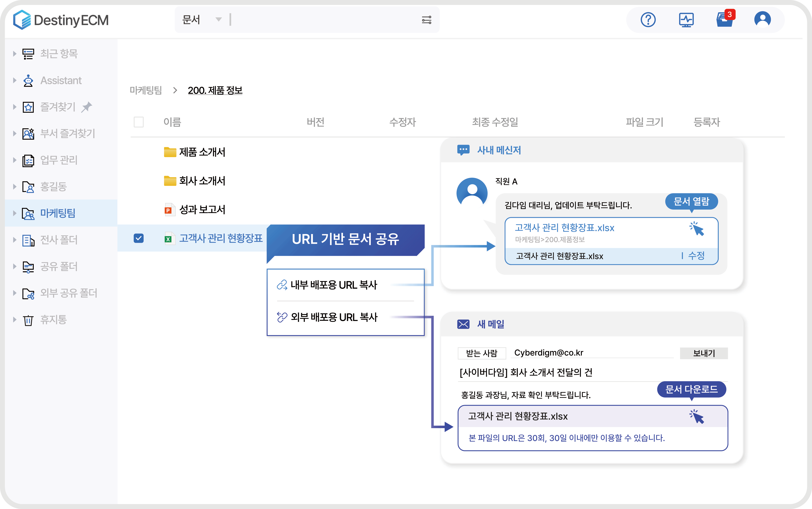The width and height of the screenshot is (812, 509).
Task: Click the pin icon next to 즐겨찾기
Action: pyautogui.click(x=87, y=107)
